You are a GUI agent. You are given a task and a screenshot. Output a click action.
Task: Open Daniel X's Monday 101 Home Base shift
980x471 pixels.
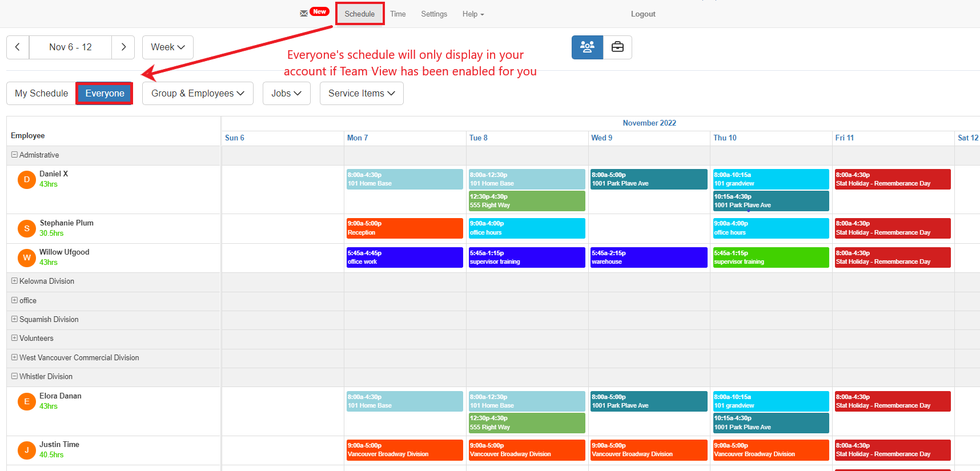click(405, 179)
